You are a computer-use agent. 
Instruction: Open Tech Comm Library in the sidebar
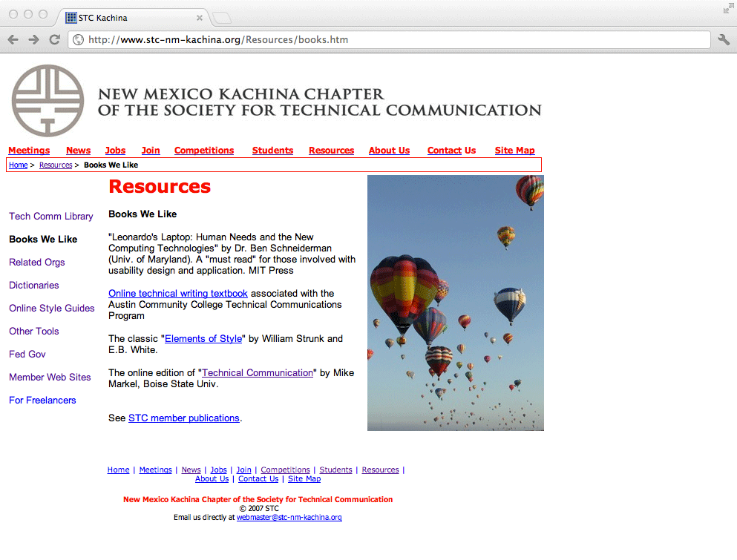[51, 217]
